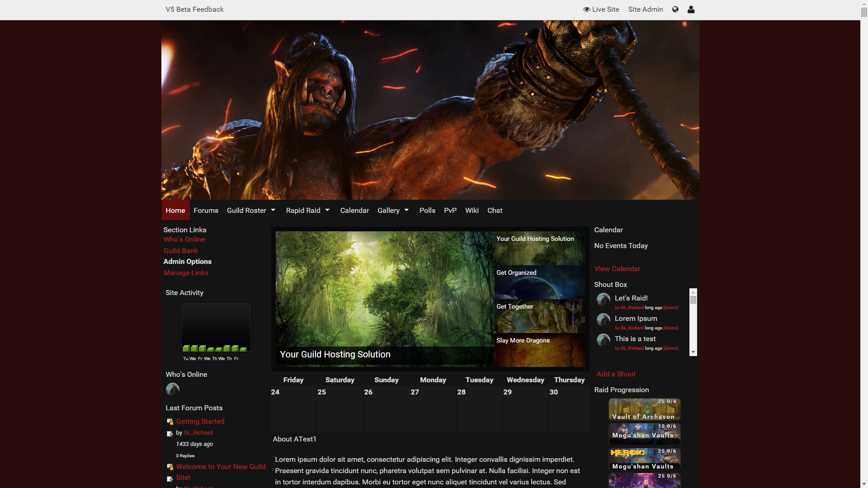Open Add a Shout

click(x=616, y=374)
